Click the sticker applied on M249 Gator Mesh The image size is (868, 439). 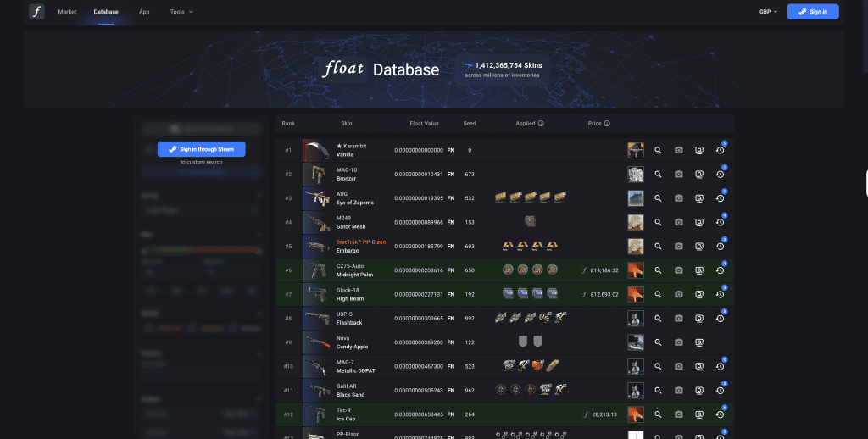point(530,221)
